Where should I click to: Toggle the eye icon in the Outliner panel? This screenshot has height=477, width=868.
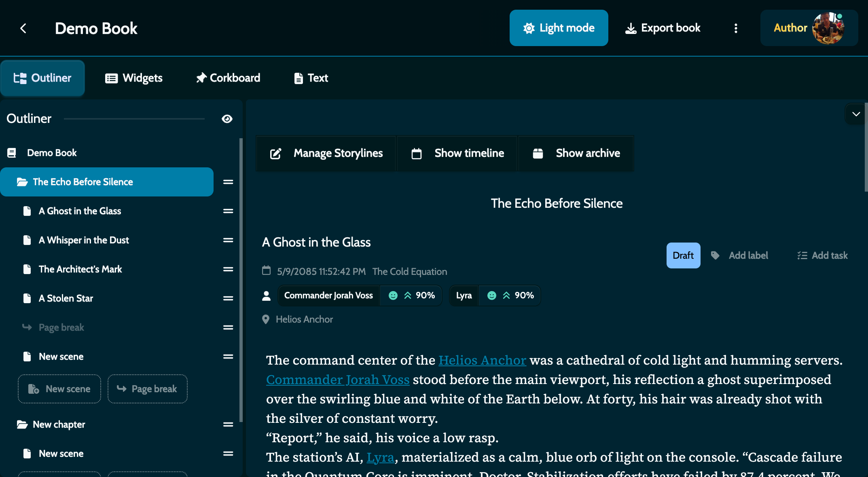(227, 118)
